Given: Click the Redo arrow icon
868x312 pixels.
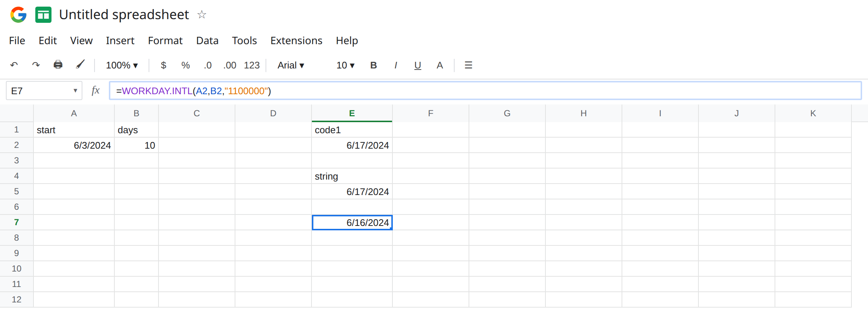Looking at the screenshot, I should 36,65.
